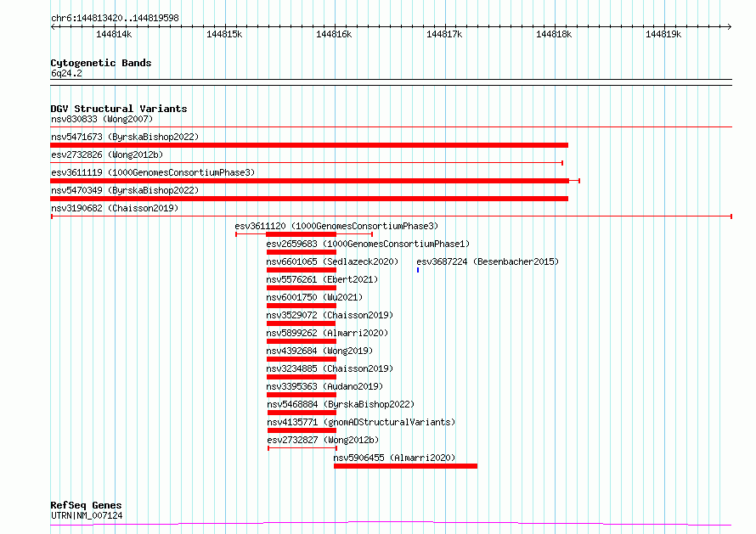Open the nsv3190682 (Chaisson2019) variant label
The image size is (756, 534).
tap(115, 208)
